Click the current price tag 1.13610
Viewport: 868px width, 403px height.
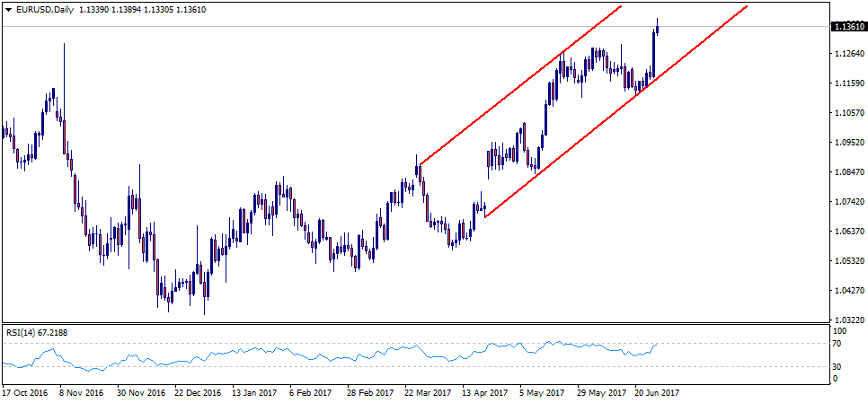click(x=848, y=27)
